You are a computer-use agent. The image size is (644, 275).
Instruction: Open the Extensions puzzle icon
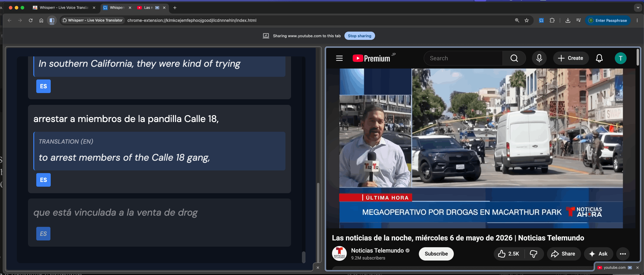[552, 20]
